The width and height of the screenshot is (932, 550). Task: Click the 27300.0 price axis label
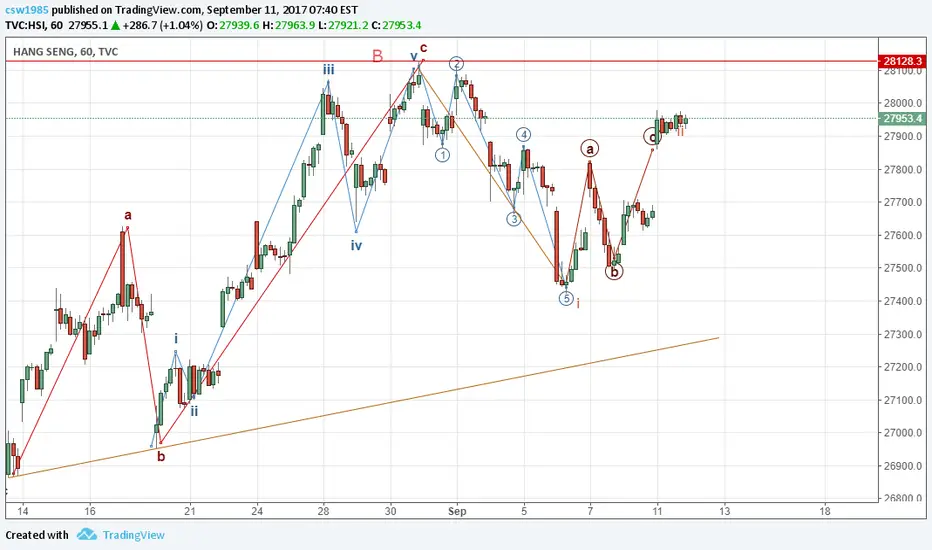(903, 334)
